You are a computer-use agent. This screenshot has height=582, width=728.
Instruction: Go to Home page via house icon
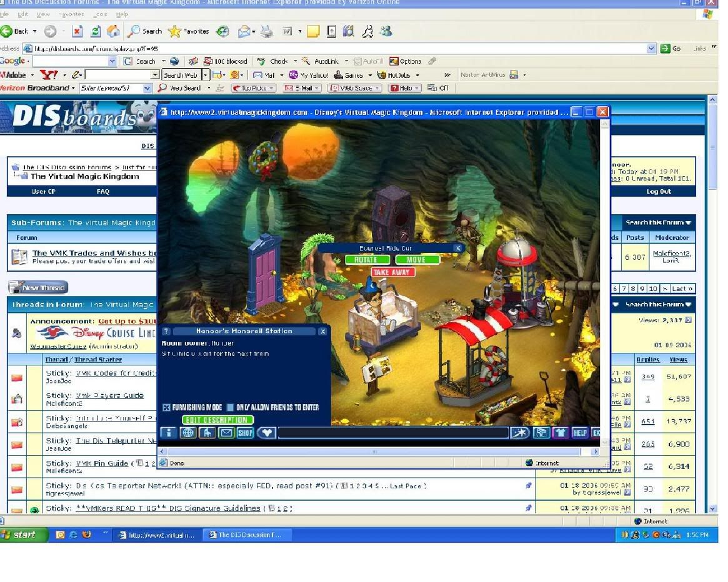113,31
